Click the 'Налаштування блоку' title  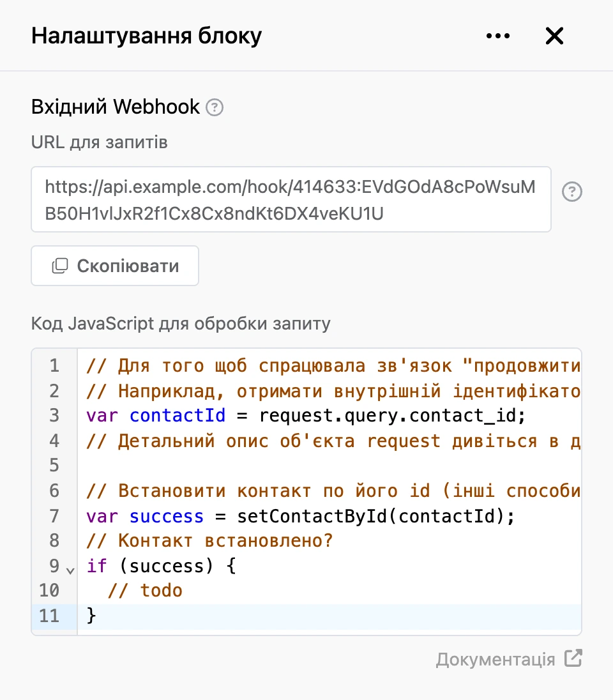(x=146, y=36)
